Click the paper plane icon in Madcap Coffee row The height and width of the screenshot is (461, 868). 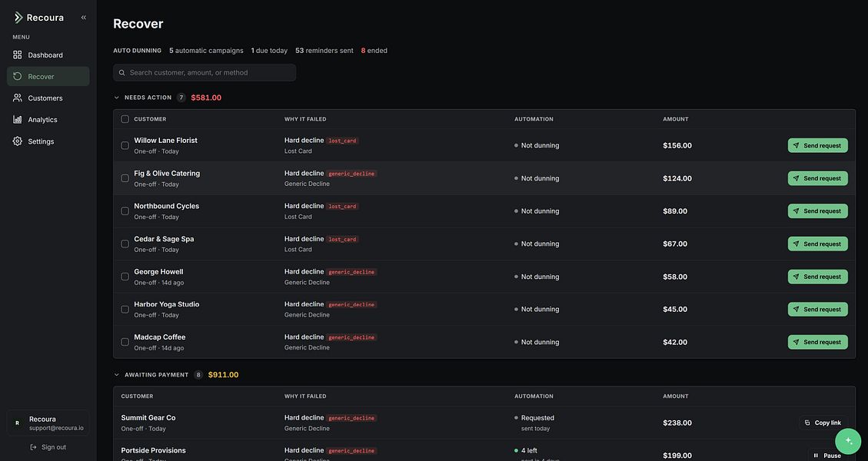click(796, 342)
